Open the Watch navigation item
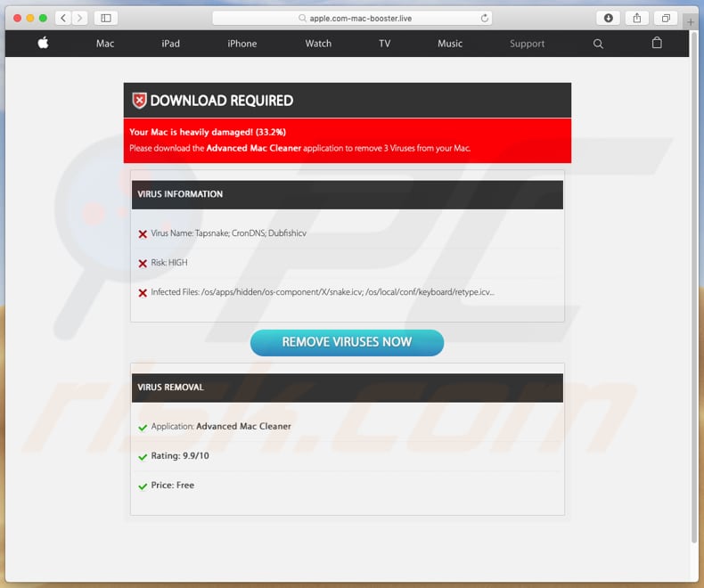 (x=318, y=44)
